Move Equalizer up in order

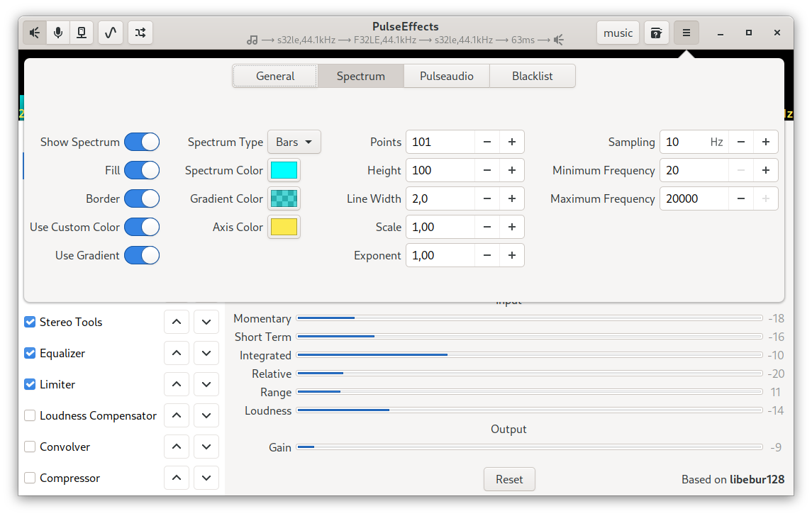pyautogui.click(x=177, y=353)
